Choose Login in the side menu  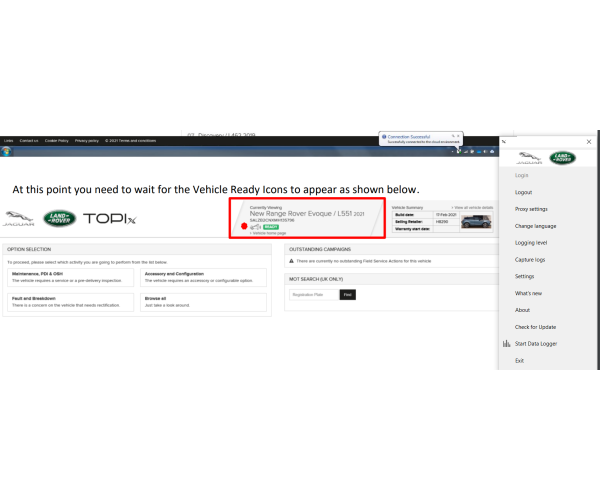point(522,175)
